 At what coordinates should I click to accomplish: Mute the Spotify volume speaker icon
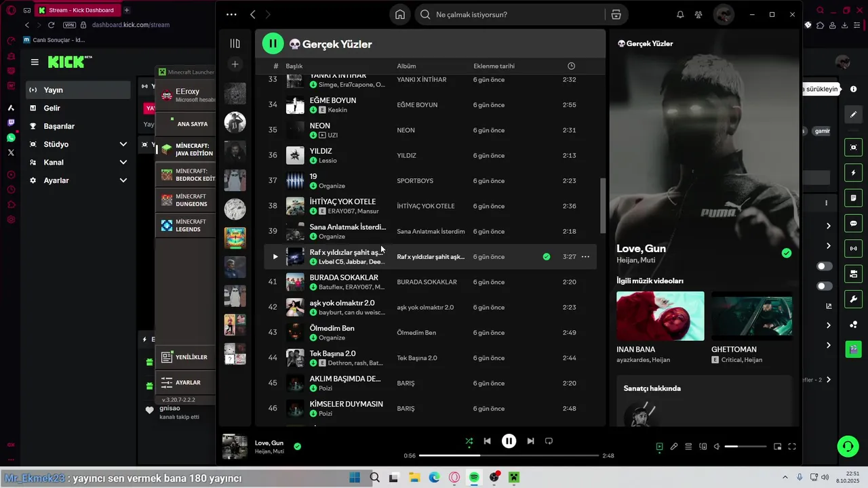tap(717, 447)
